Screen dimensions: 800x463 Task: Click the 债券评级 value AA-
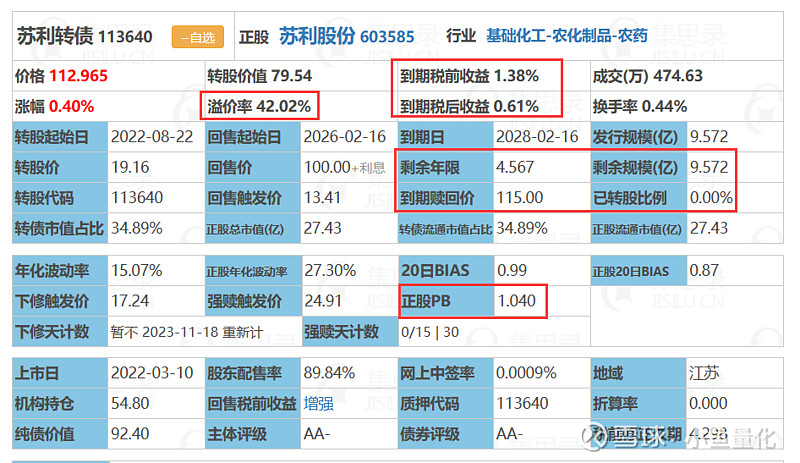point(509,434)
